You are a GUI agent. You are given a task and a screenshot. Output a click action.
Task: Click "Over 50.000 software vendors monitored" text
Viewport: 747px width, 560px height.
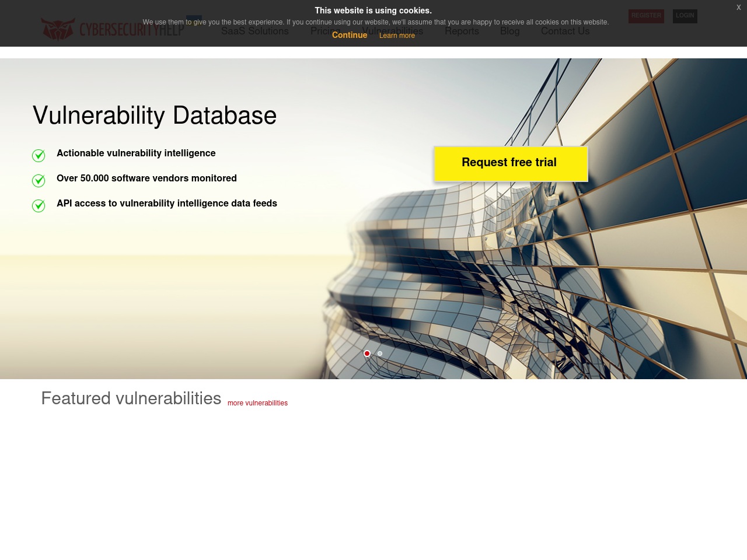[146, 178]
